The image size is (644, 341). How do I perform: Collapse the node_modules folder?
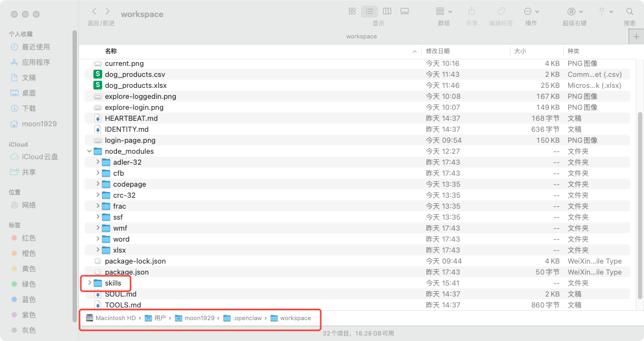pyautogui.click(x=90, y=151)
